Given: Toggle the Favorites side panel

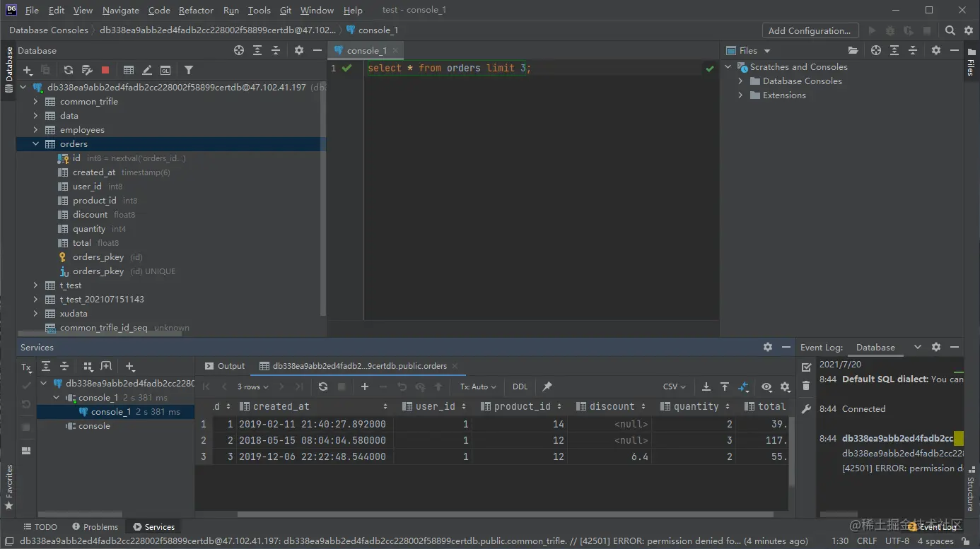Looking at the screenshot, I should click(x=9, y=487).
